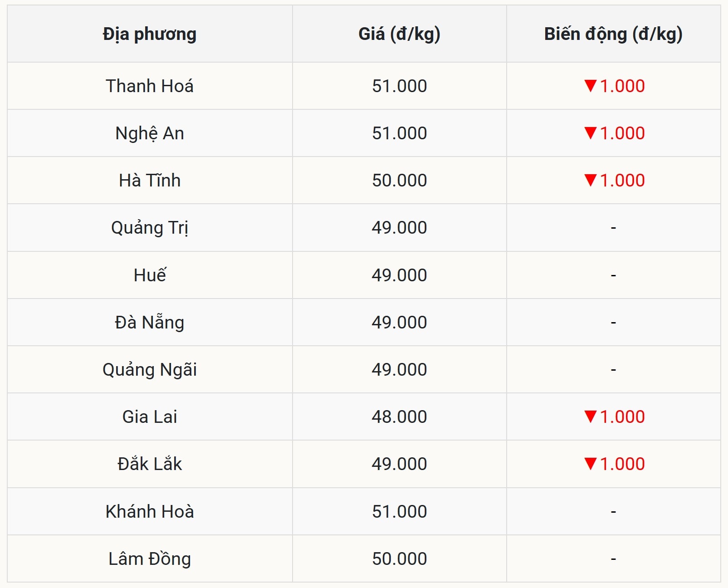Click Lâm Đồng's 50.000 price value
The image size is (728, 588).
click(399, 559)
